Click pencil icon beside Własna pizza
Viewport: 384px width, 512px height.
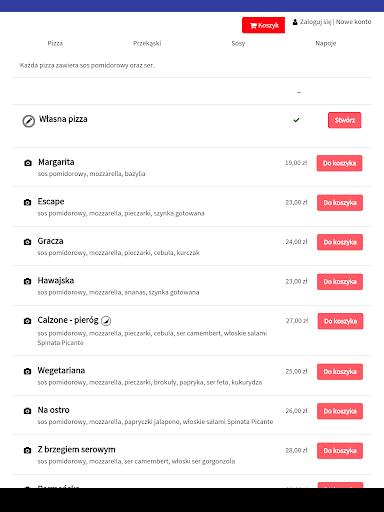(x=29, y=121)
